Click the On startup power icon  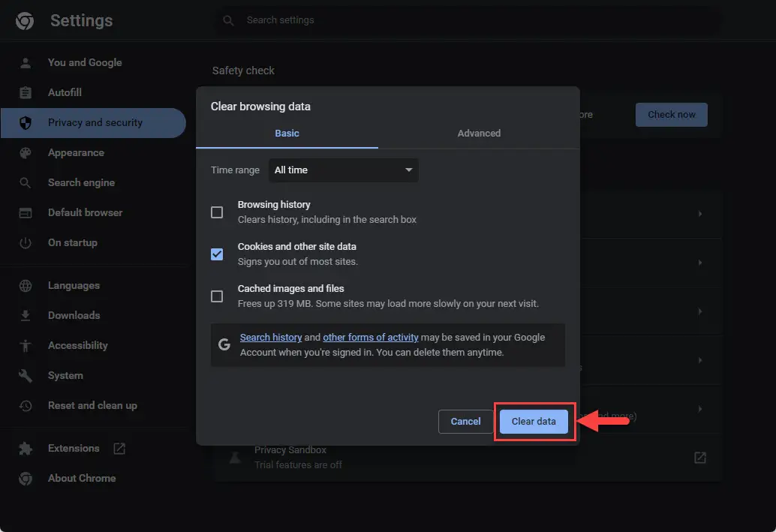coord(26,243)
